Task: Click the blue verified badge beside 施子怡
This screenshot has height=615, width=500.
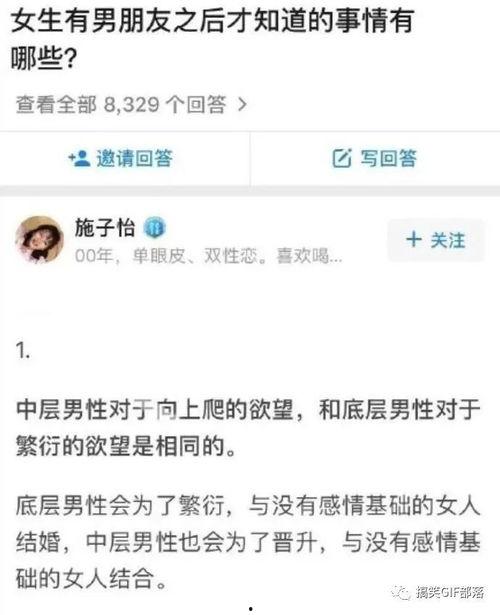Action: click(x=155, y=228)
